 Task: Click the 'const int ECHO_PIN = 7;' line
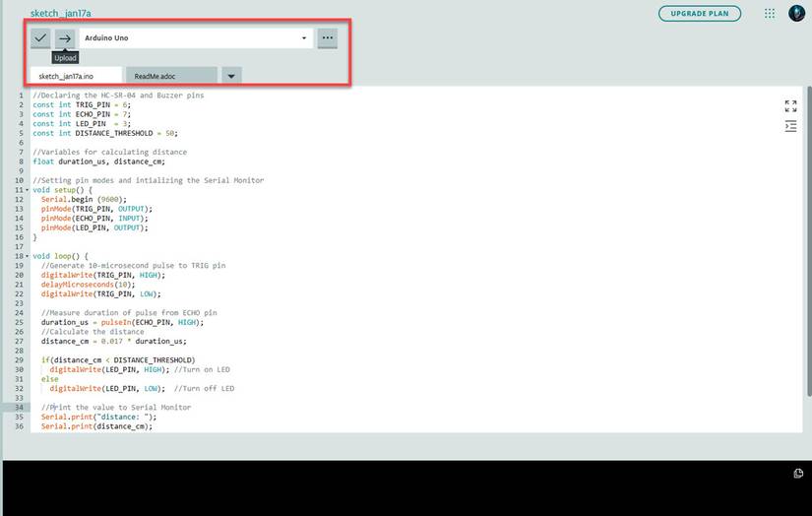[82, 114]
